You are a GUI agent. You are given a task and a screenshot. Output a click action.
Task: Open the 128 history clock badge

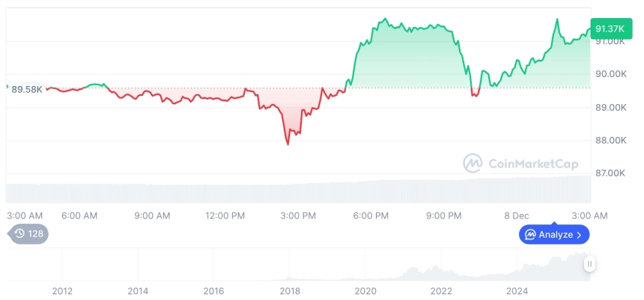tap(28, 233)
